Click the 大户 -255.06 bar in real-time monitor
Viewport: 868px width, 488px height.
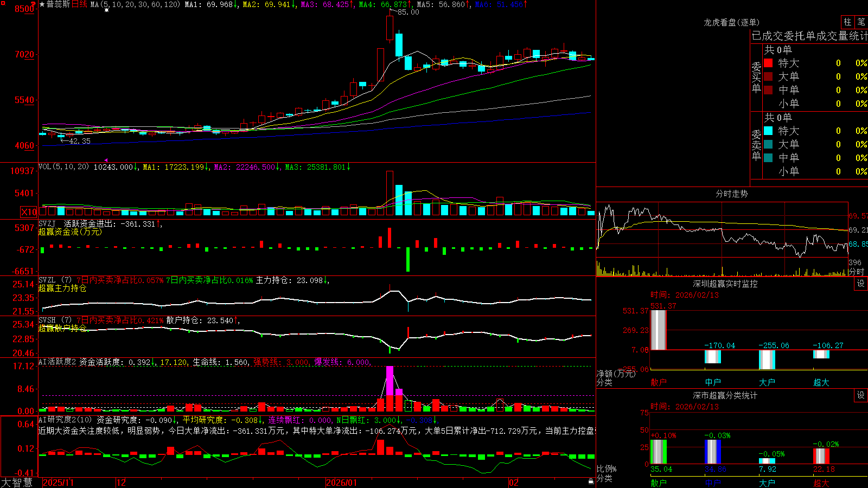767,359
